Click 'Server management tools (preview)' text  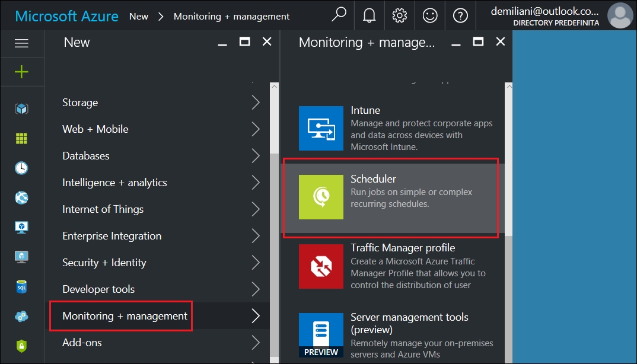coord(409,323)
